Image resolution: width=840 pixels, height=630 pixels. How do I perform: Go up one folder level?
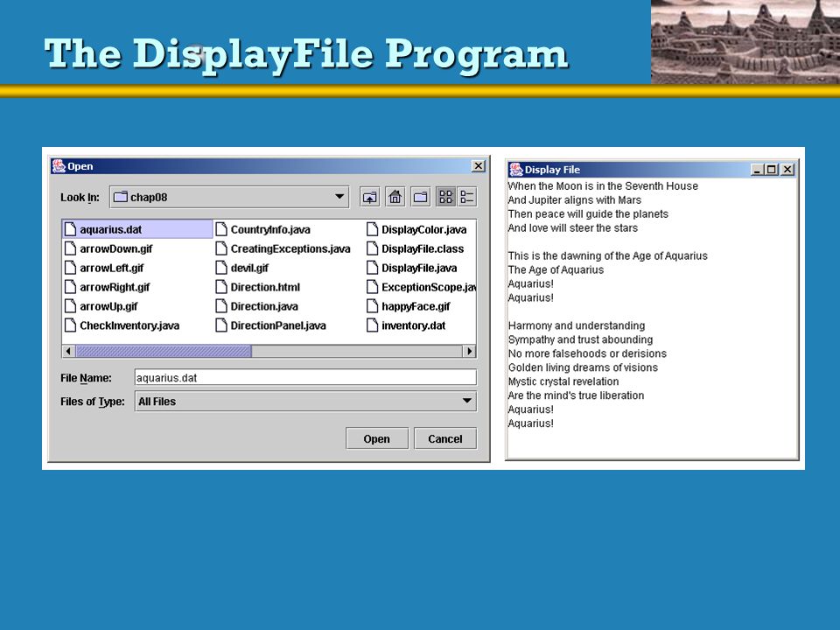tap(369, 197)
